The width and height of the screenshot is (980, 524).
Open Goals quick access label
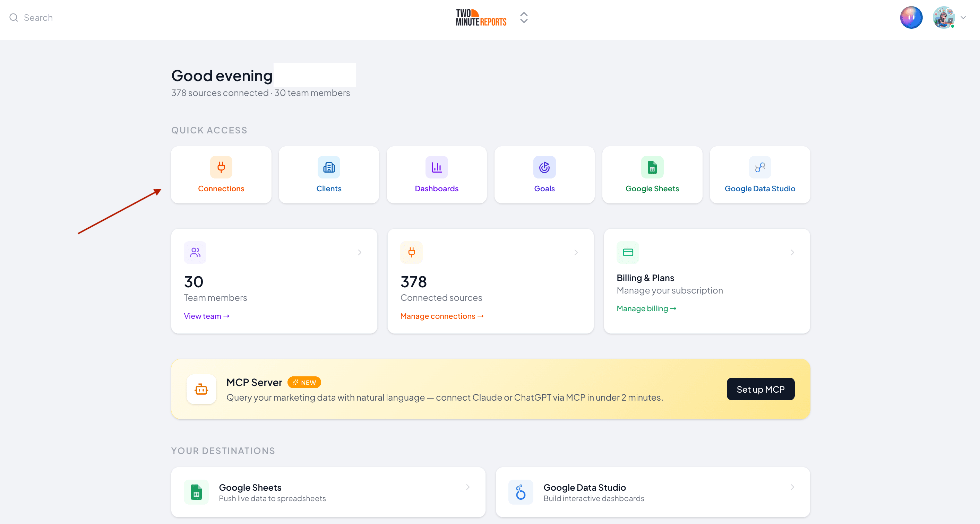point(544,189)
